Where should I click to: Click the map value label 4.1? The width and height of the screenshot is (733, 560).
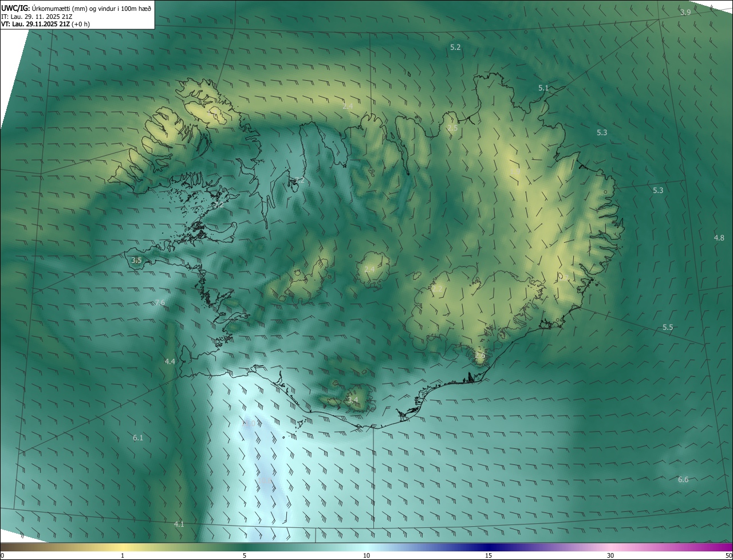[179, 524]
